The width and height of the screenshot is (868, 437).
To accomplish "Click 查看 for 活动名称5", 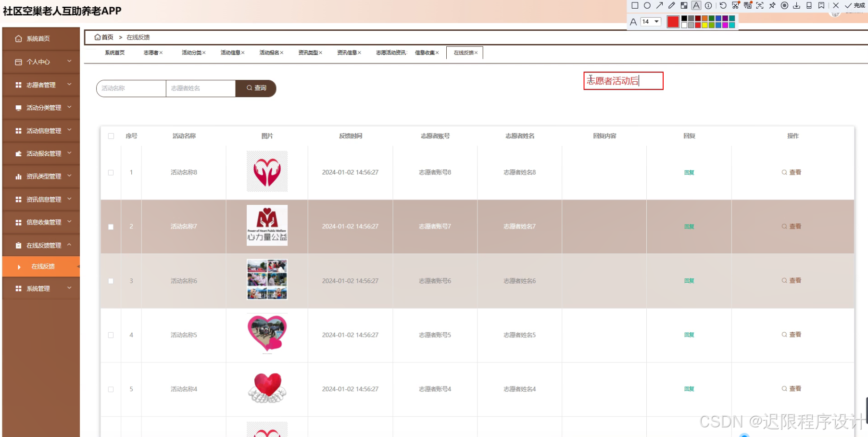I will [792, 335].
